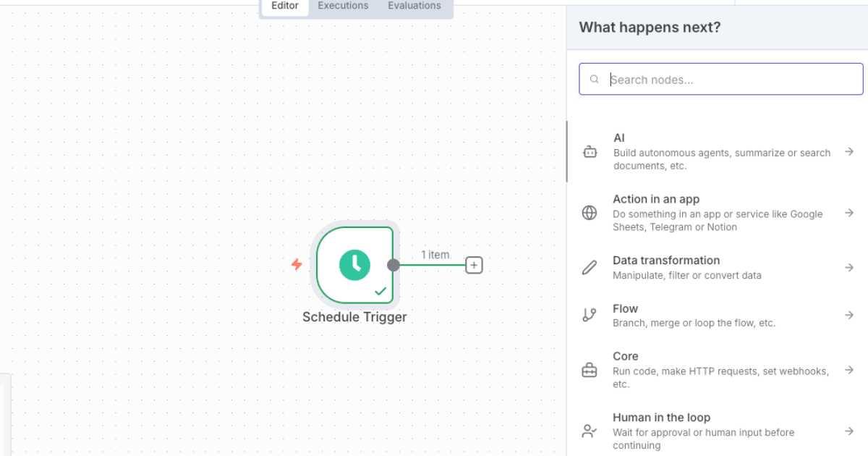
Task: Click the toolbox icon for Core
Action: [590, 371]
